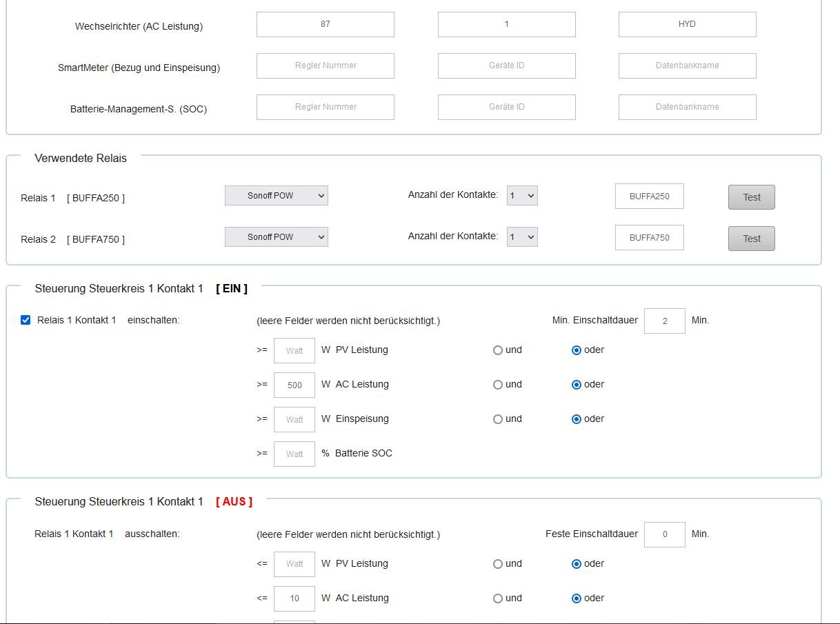Expand Anzahl der Kontakte dropdown for Relais 2
This screenshot has width=840, height=624.
click(522, 237)
